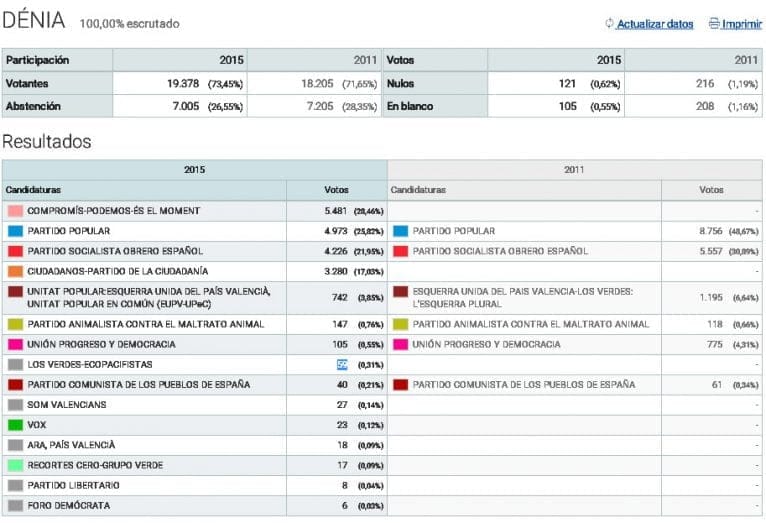Screen dimensions: 766x523
Task: Click the gray Foro Demócrata swatch
Action: coord(15,505)
